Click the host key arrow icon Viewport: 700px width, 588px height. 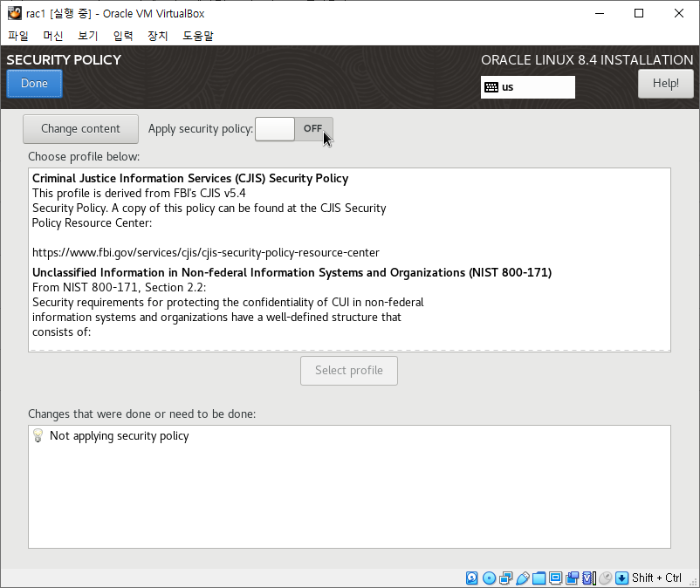click(621, 578)
